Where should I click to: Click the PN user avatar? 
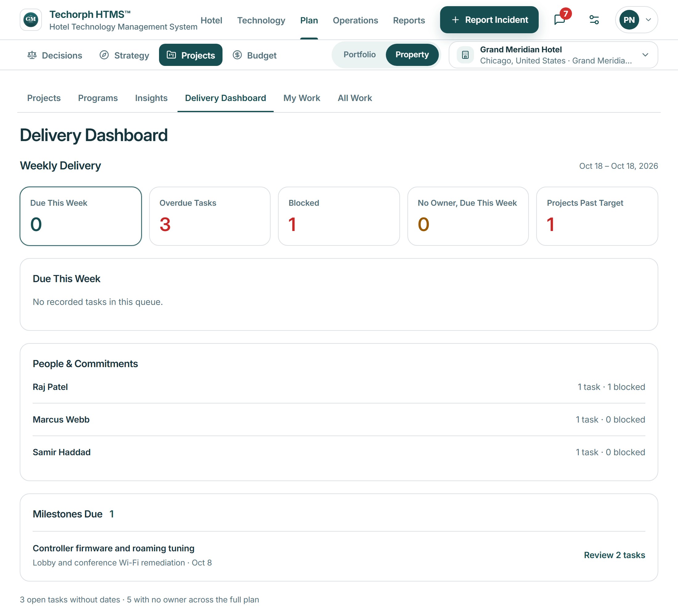click(629, 20)
